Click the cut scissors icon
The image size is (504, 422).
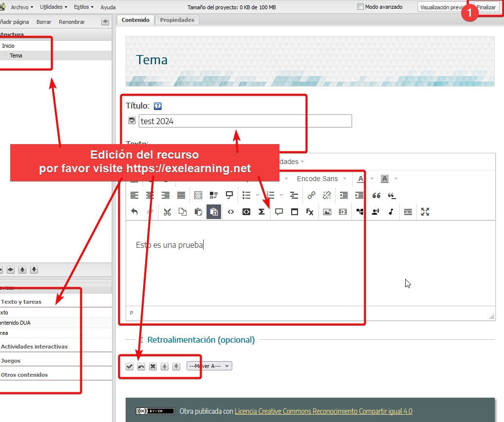[167, 212]
